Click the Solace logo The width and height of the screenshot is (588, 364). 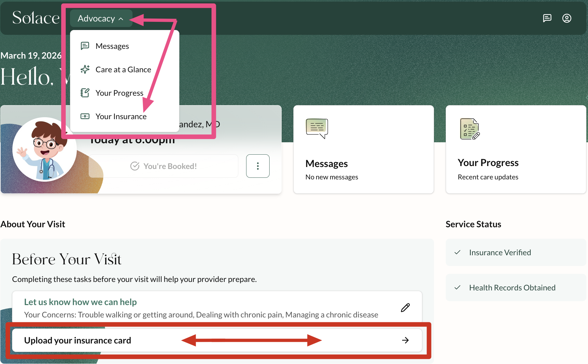36,18
